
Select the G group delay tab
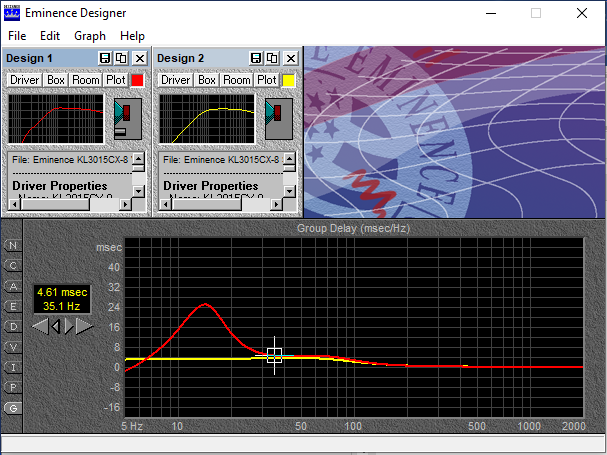click(x=13, y=408)
